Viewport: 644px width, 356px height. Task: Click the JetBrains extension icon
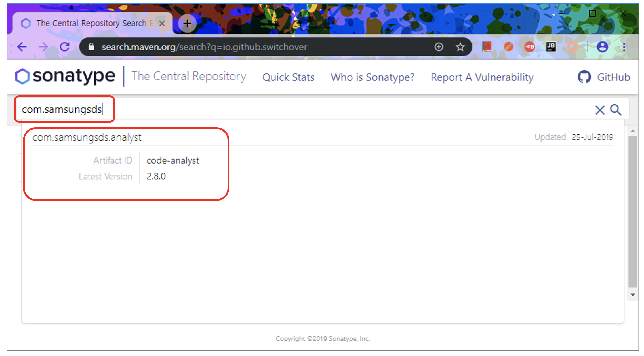click(x=551, y=47)
